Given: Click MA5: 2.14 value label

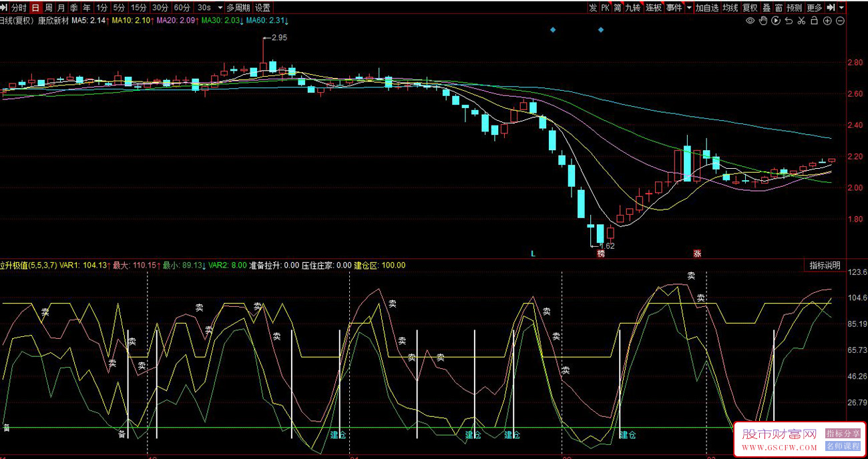Looking at the screenshot, I should coord(90,21).
